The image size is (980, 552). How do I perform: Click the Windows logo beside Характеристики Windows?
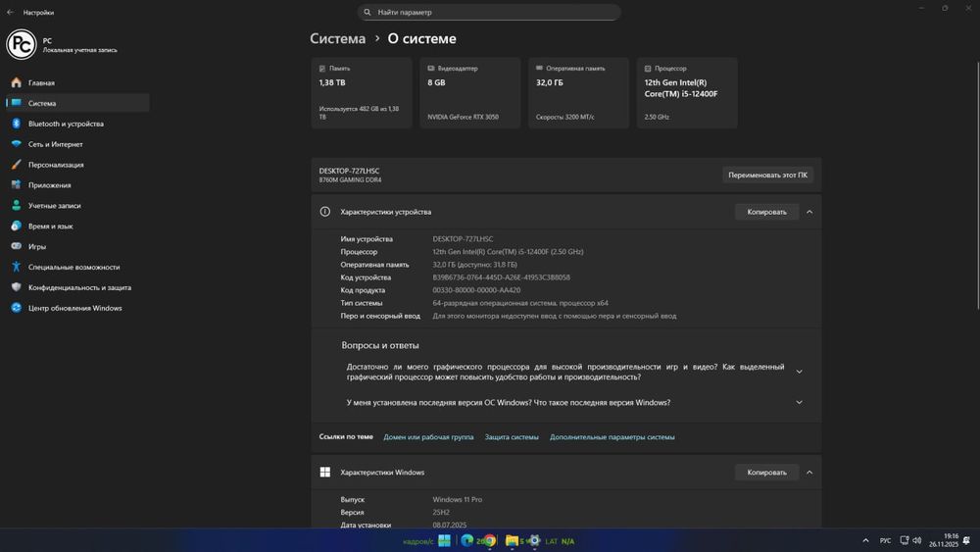tap(325, 472)
